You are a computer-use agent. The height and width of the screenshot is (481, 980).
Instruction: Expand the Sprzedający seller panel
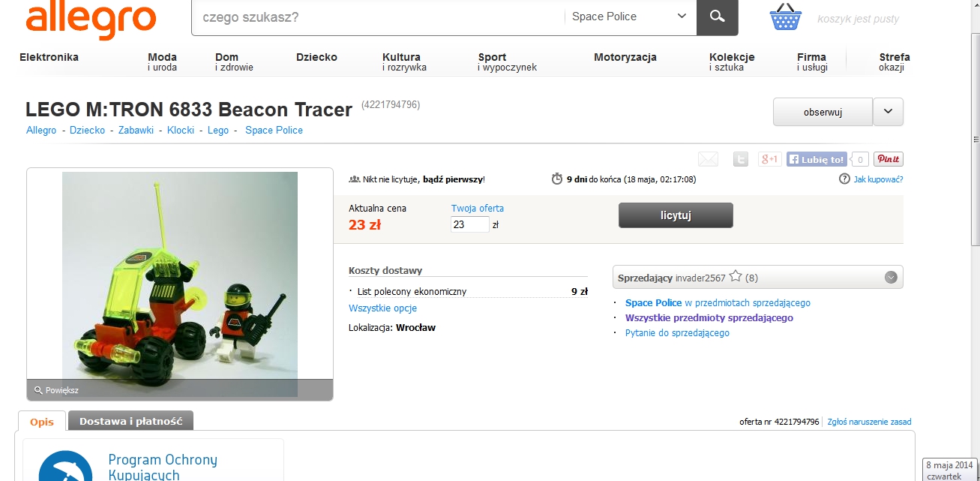(x=891, y=277)
